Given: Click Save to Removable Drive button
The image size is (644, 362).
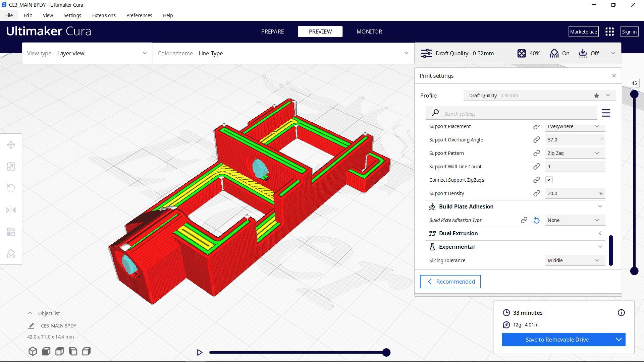Looking at the screenshot, I should tap(557, 340).
